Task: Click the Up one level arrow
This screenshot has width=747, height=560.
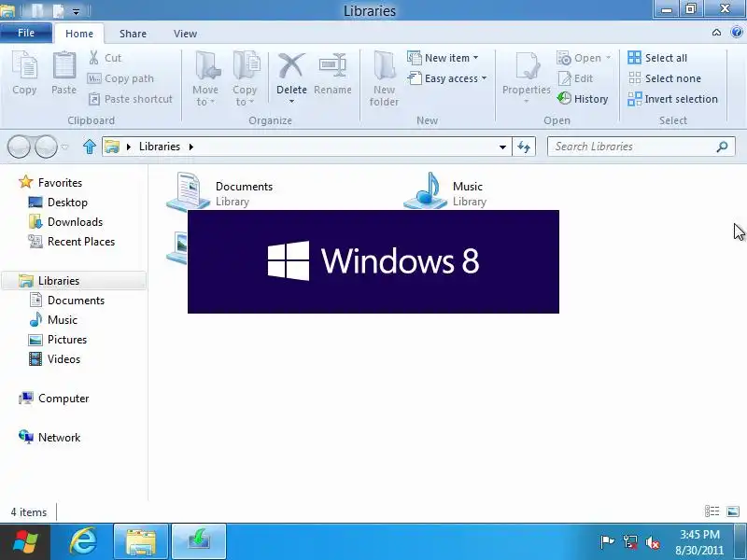Action: coord(90,147)
